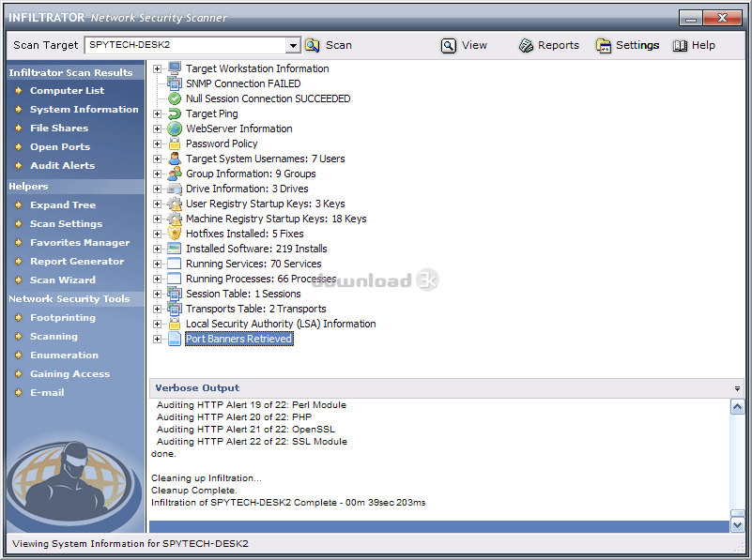Click the Expand Tree helper
The image size is (752, 560).
63,205
